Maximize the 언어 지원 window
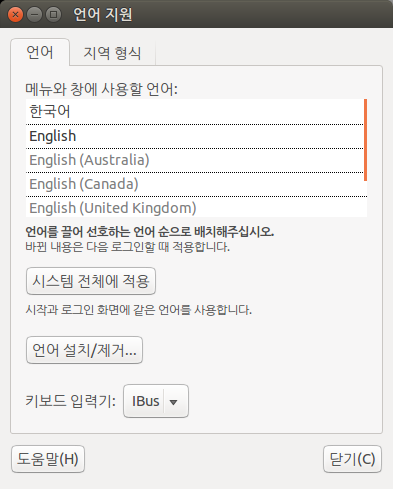The image size is (393, 489). click(x=53, y=15)
